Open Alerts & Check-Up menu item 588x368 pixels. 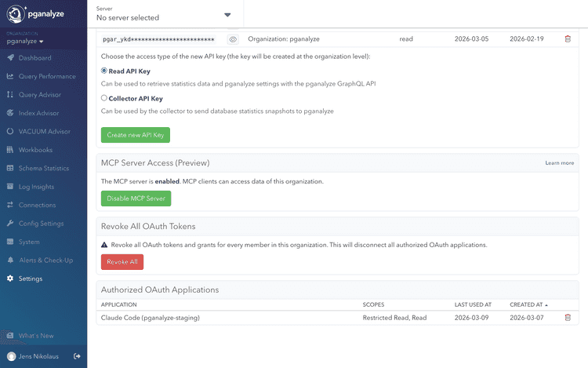(x=45, y=260)
